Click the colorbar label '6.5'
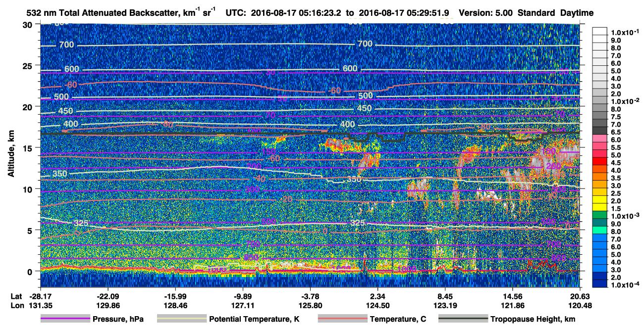This screenshot has width=644, height=330. pos(616,132)
